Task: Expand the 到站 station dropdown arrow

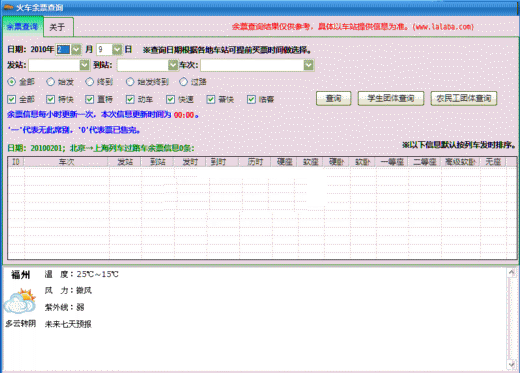Action: pyautogui.click(x=173, y=65)
